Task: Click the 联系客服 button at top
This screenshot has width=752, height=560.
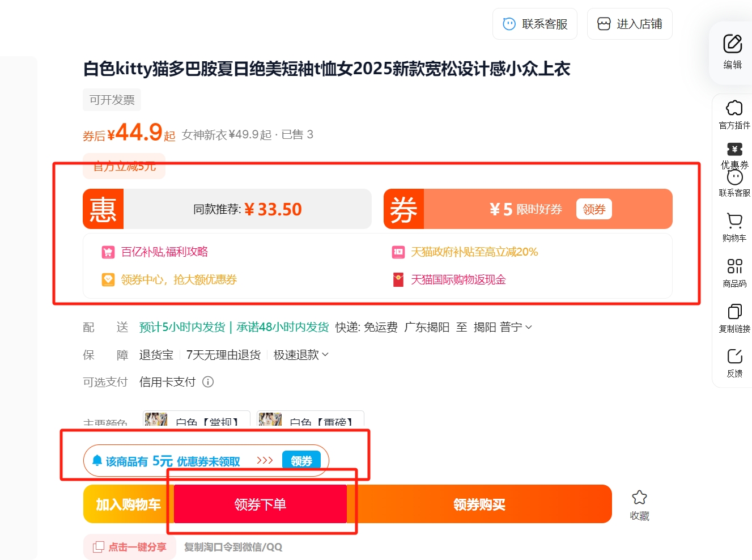Action: 534,24
